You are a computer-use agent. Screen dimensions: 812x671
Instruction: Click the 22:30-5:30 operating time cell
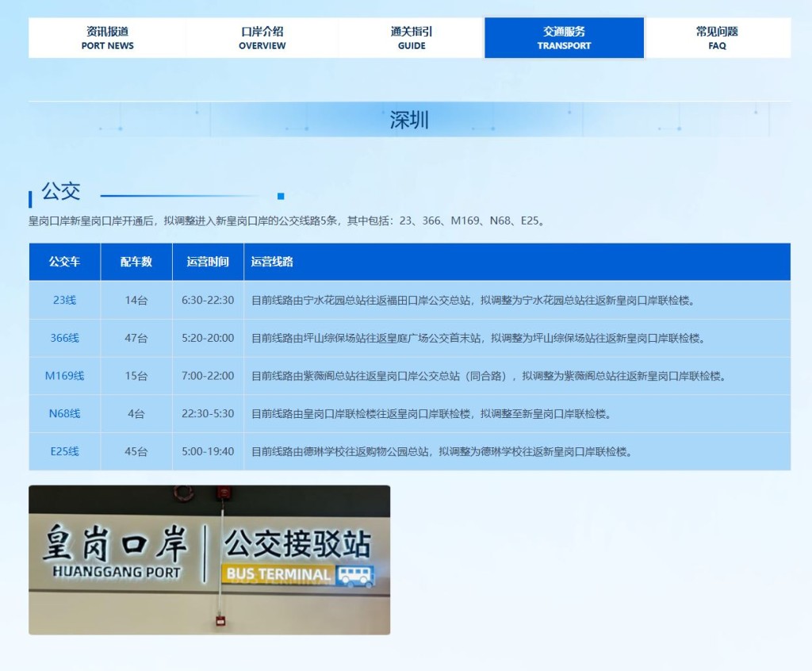[x=208, y=413]
